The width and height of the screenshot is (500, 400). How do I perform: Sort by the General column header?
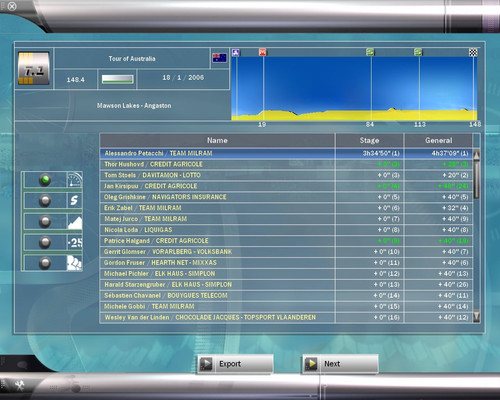(x=438, y=140)
